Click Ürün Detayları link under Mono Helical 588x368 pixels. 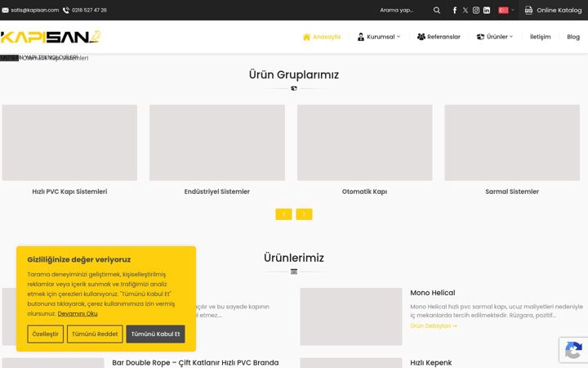(x=434, y=326)
